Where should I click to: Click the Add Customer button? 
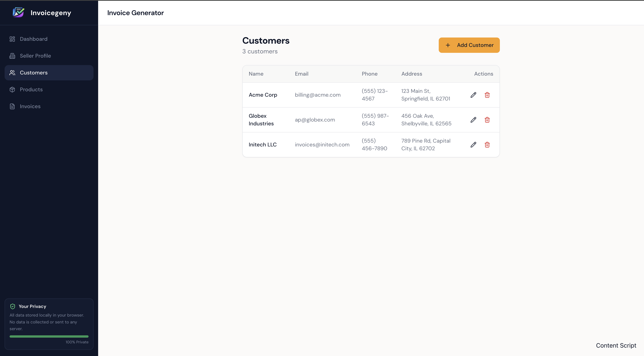tap(469, 45)
